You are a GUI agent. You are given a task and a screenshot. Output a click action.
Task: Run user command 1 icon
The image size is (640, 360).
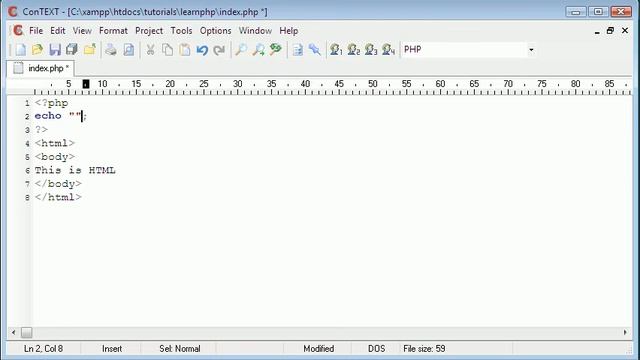point(336,50)
